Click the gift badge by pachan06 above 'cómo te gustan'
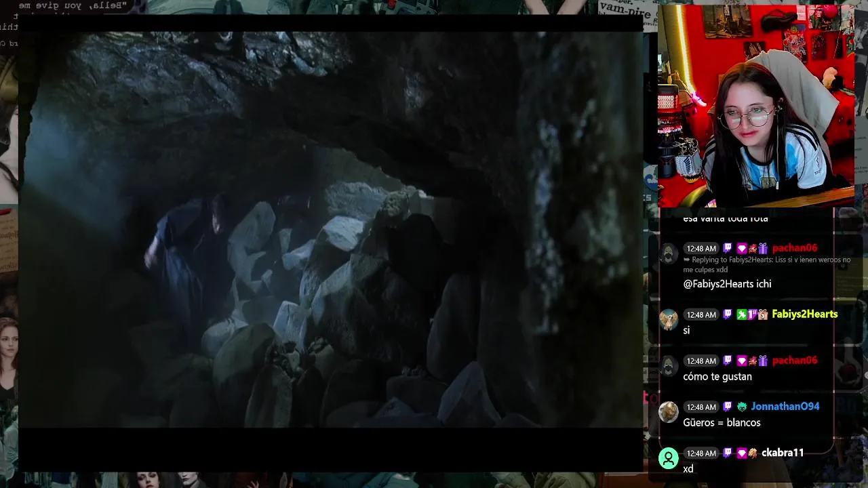Viewport: 868px width, 488px height. click(763, 361)
